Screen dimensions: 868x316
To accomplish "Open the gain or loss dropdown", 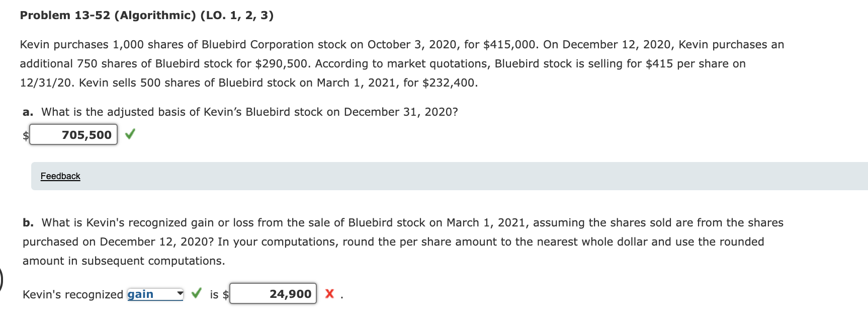I will pyautogui.click(x=155, y=294).
